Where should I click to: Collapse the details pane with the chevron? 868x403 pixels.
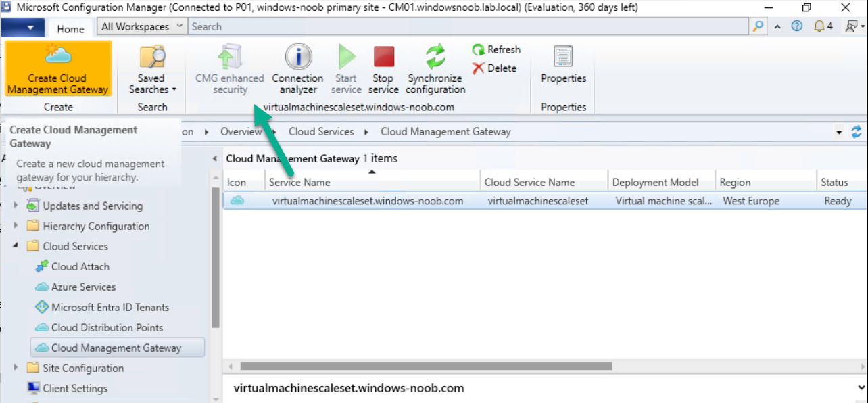pyautogui.click(x=861, y=388)
